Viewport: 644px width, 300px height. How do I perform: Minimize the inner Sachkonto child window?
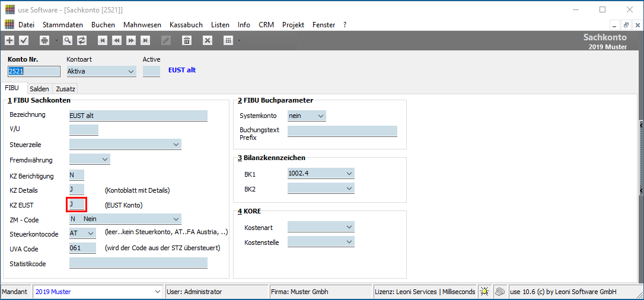tap(615, 25)
